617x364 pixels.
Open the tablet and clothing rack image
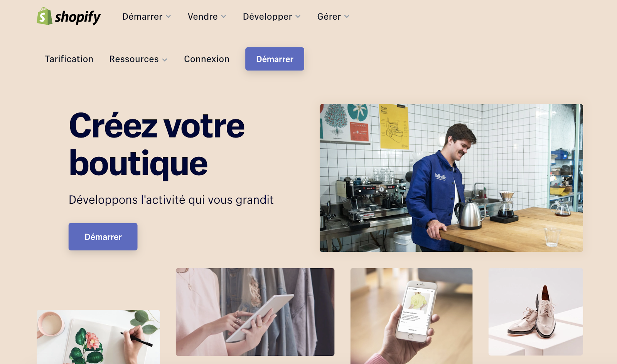(255, 312)
